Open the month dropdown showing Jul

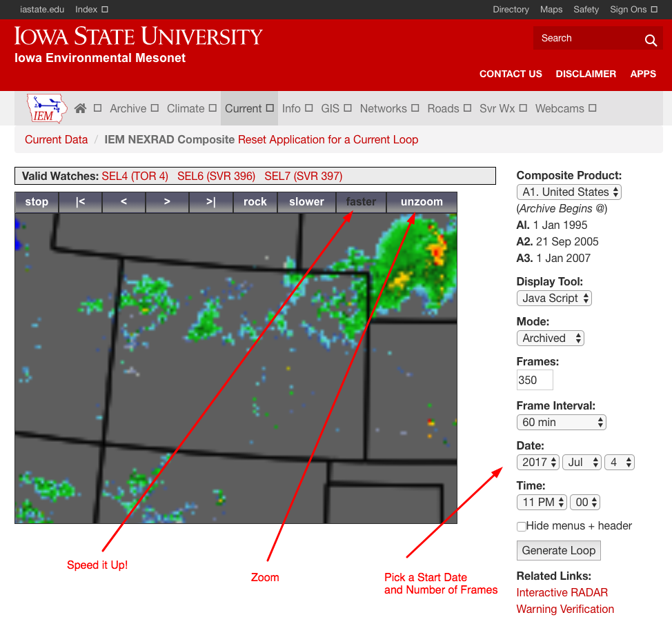(x=582, y=463)
